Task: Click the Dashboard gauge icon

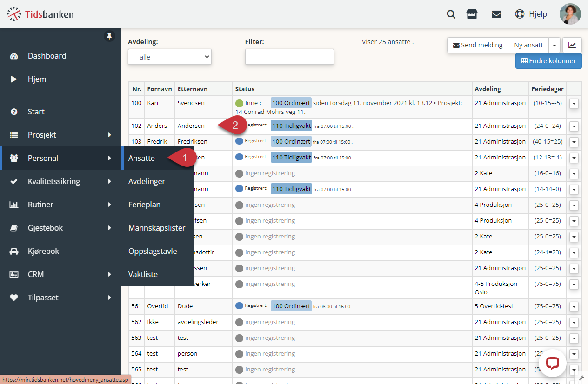Action: pyautogui.click(x=14, y=56)
